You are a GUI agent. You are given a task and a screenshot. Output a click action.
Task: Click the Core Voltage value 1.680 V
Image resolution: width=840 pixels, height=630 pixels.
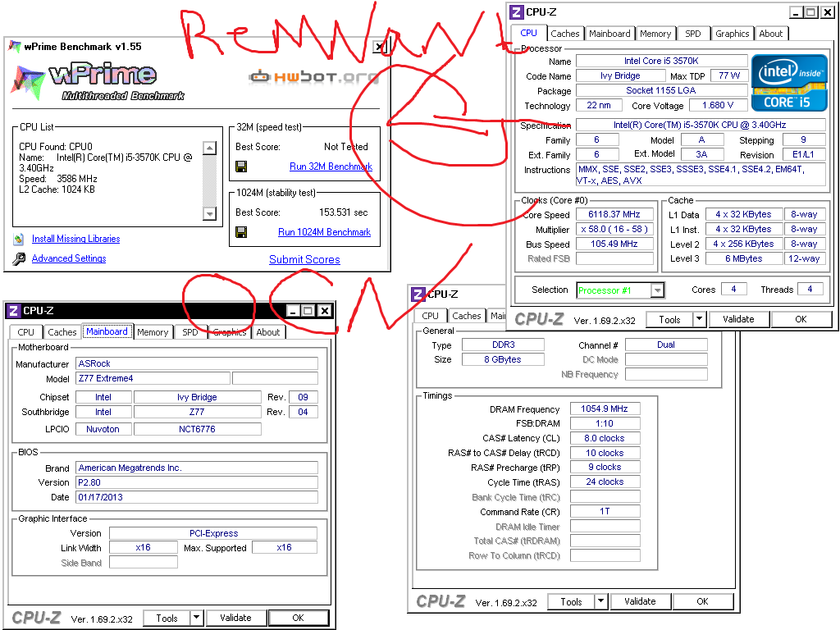pos(718,106)
